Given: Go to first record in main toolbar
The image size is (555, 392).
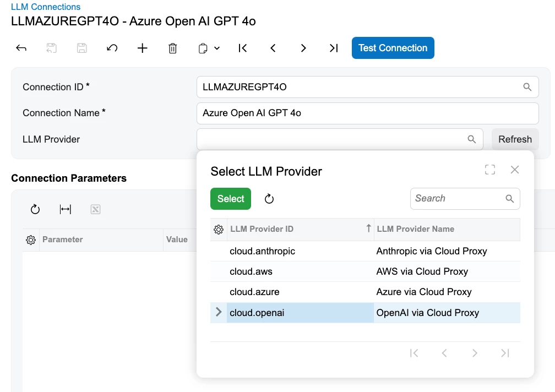Looking at the screenshot, I should (x=243, y=48).
